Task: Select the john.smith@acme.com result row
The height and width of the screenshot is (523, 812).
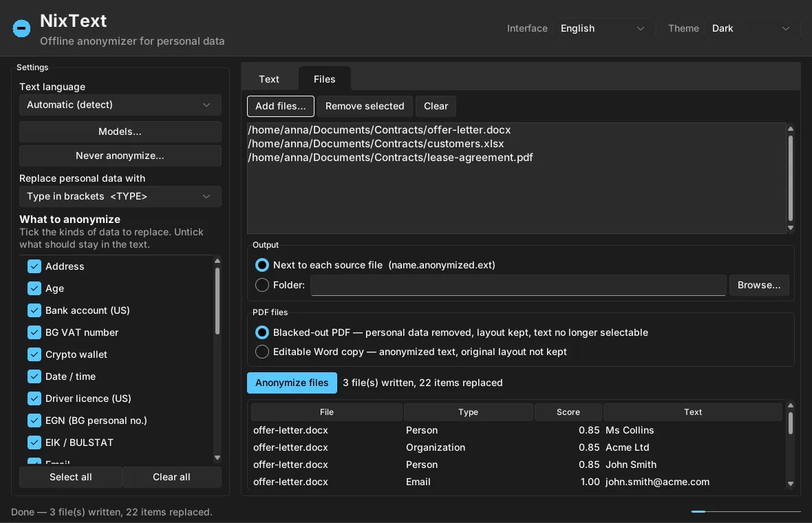Action: click(x=517, y=482)
